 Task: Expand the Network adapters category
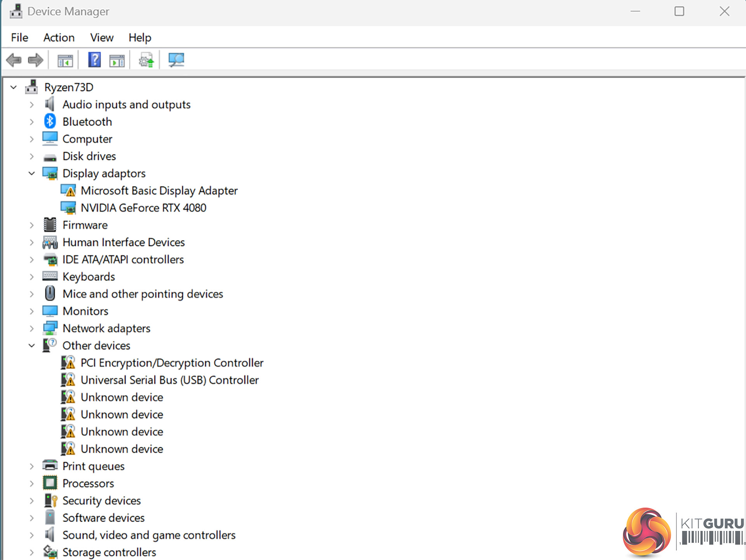[x=32, y=328]
